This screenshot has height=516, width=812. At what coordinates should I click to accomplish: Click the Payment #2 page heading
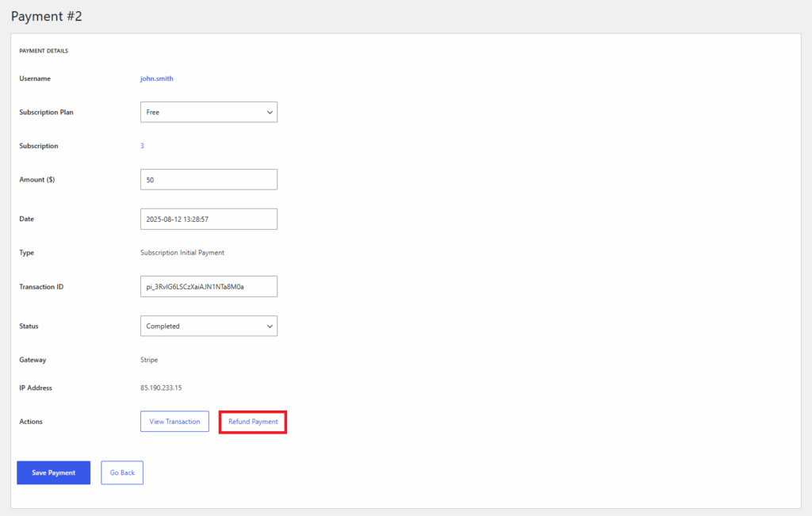click(x=46, y=16)
